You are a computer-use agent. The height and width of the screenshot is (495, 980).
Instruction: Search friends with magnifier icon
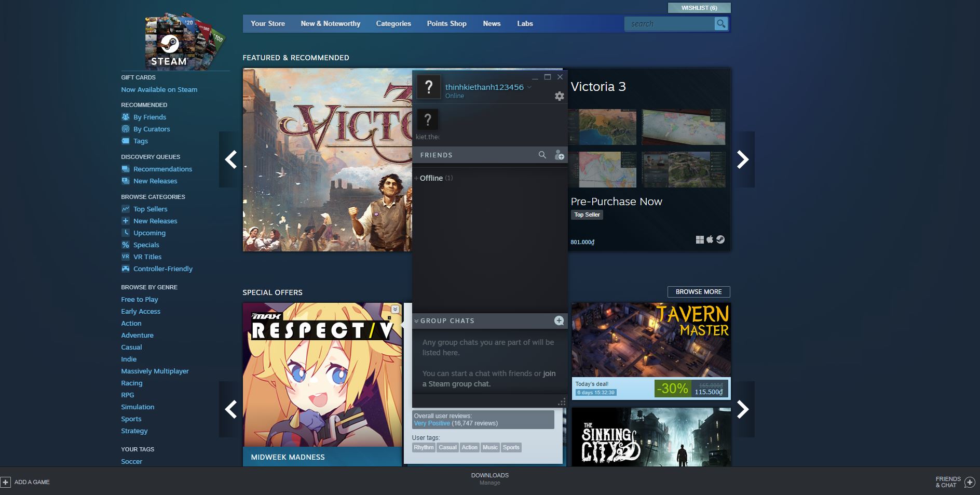pyautogui.click(x=542, y=155)
